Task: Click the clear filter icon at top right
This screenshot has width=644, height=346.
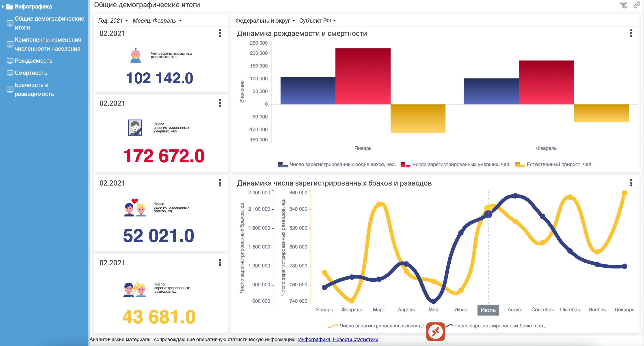Action: (x=623, y=5)
